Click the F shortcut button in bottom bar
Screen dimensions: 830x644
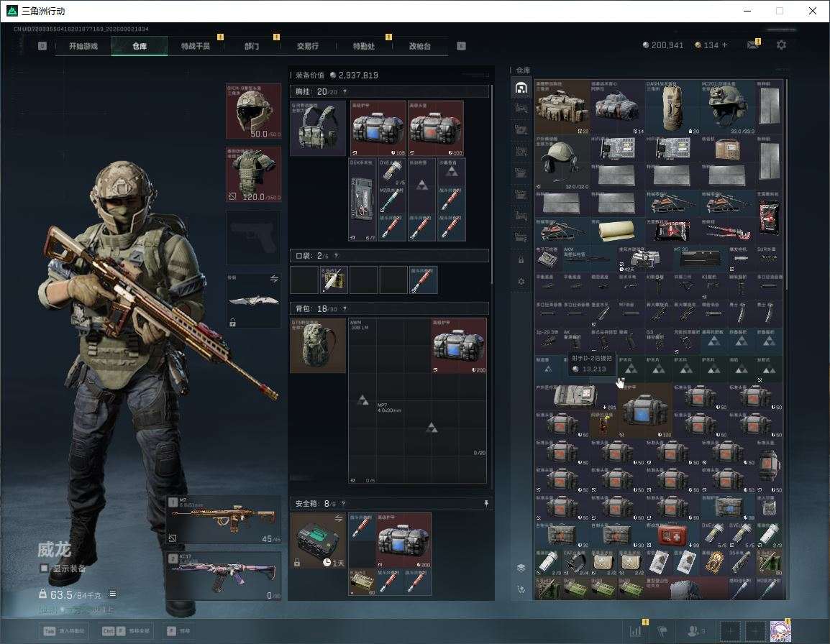pyautogui.click(x=178, y=631)
